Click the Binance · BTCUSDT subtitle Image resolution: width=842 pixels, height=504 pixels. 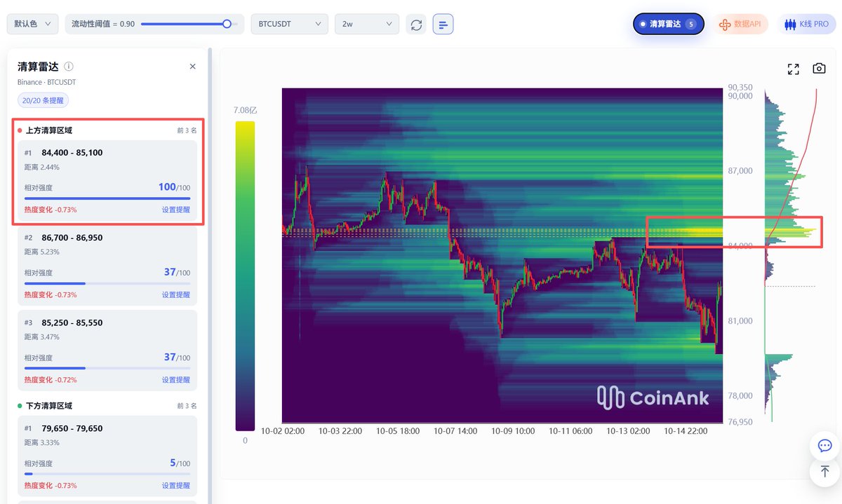tap(46, 82)
